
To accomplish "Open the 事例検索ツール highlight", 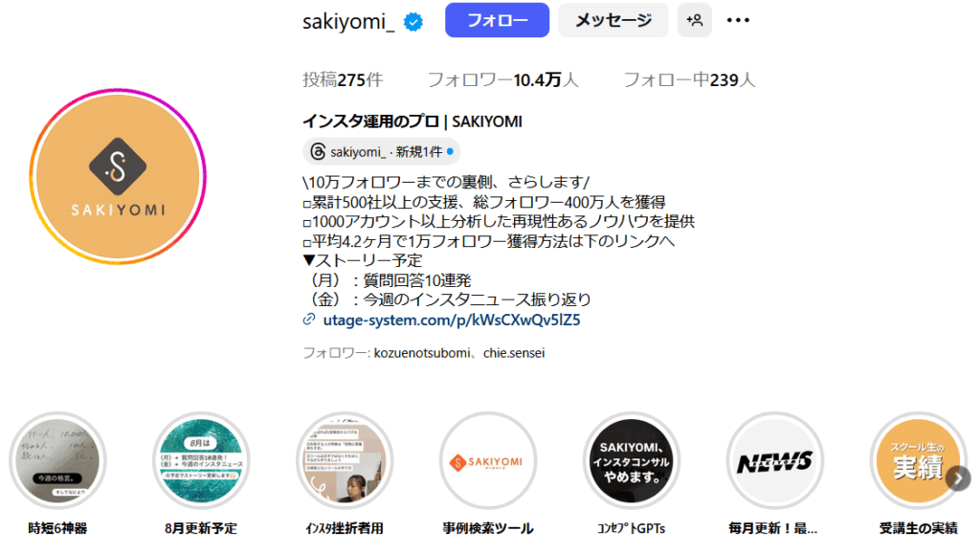I will pos(488,461).
